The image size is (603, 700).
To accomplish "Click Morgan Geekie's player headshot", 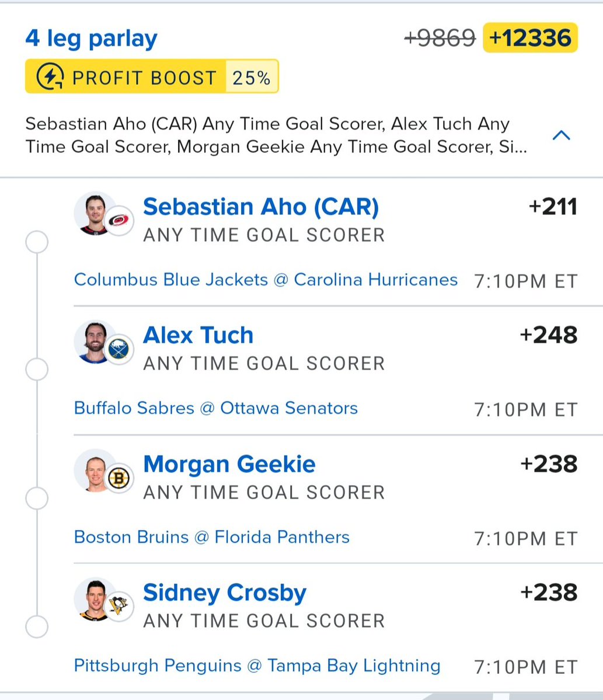I will point(93,469).
